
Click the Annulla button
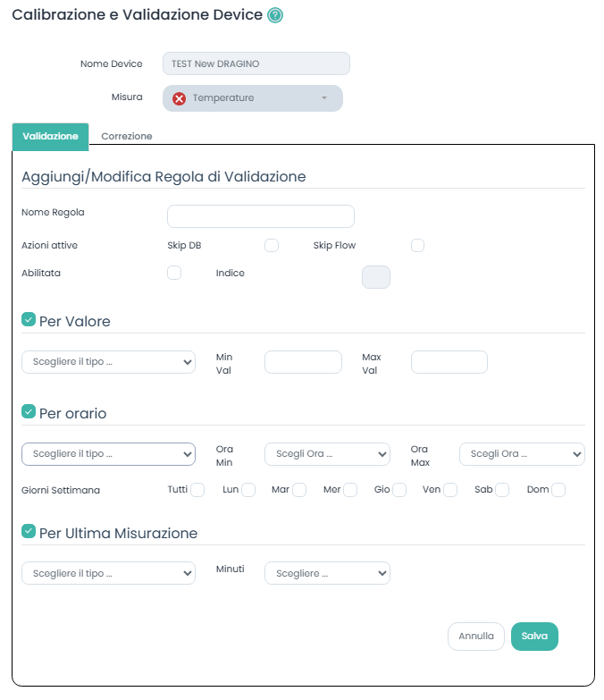pyautogui.click(x=476, y=637)
